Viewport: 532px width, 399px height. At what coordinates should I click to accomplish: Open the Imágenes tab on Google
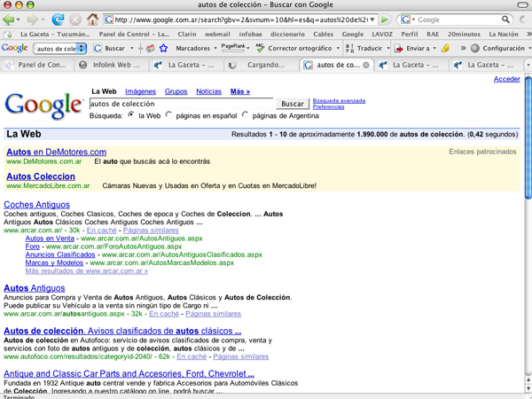tap(140, 91)
